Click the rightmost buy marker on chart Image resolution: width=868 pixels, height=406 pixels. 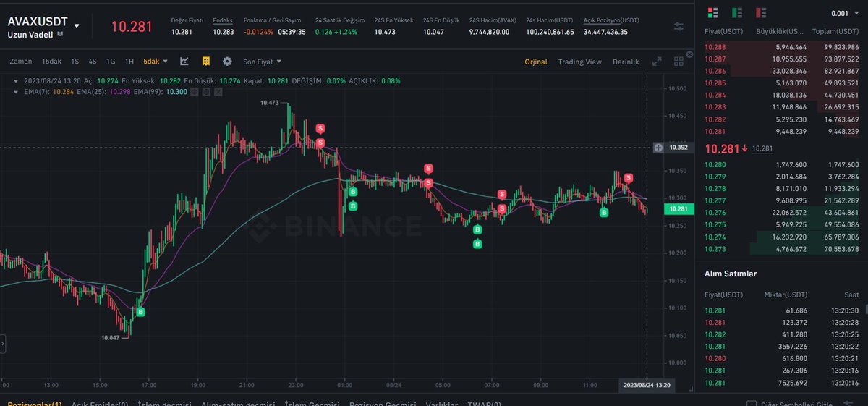604,212
